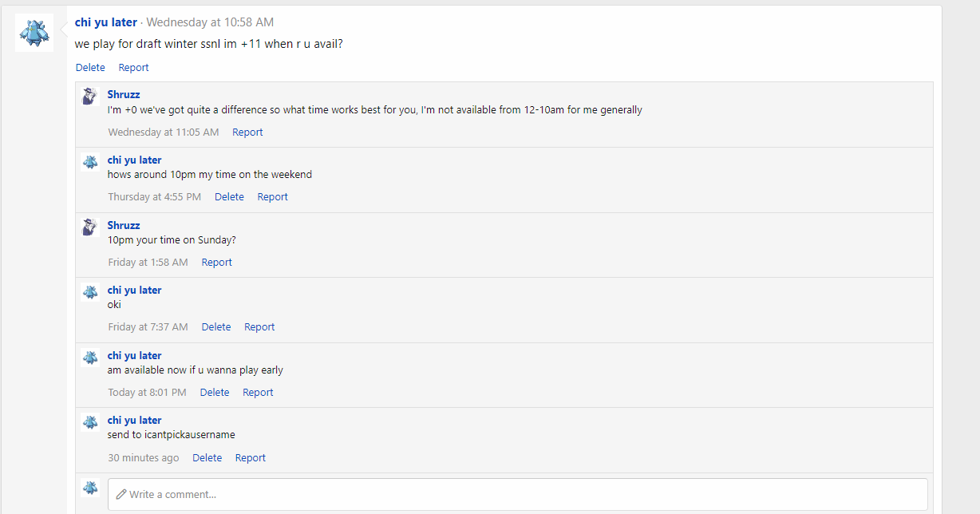Click avatar next to 'send to icantpickausername' comment
This screenshot has width=980, height=514.
tap(90, 422)
